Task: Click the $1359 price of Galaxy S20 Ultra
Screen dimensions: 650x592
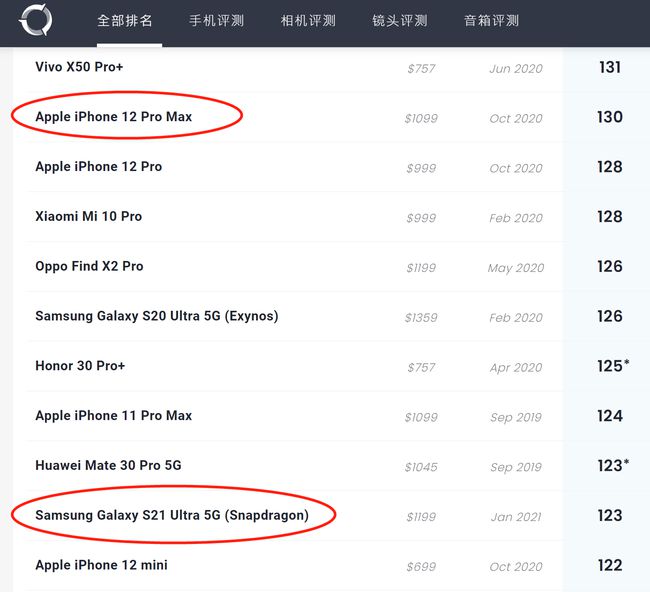Action: [421, 318]
